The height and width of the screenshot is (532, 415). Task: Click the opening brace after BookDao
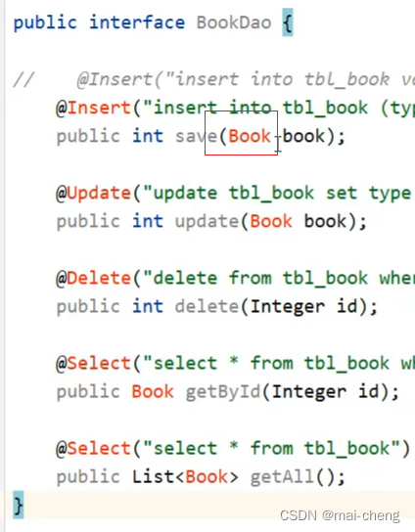288,22
